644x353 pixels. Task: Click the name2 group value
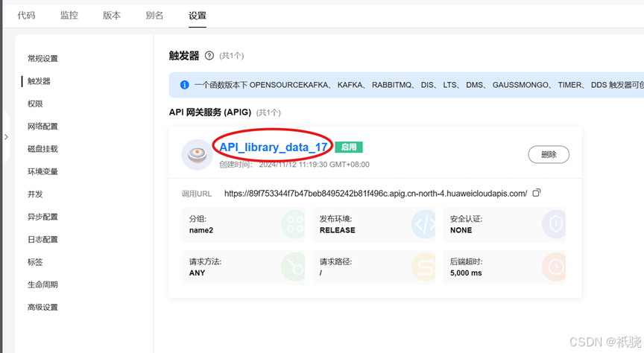[201, 230]
